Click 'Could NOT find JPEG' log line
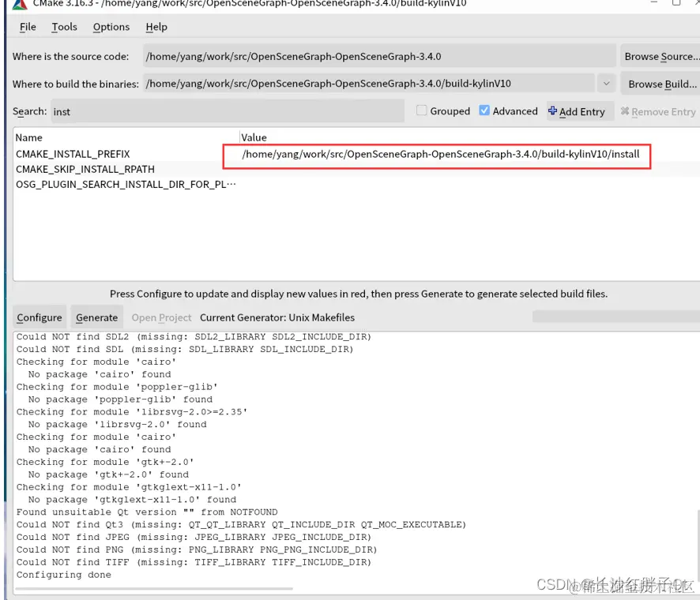 (194, 537)
